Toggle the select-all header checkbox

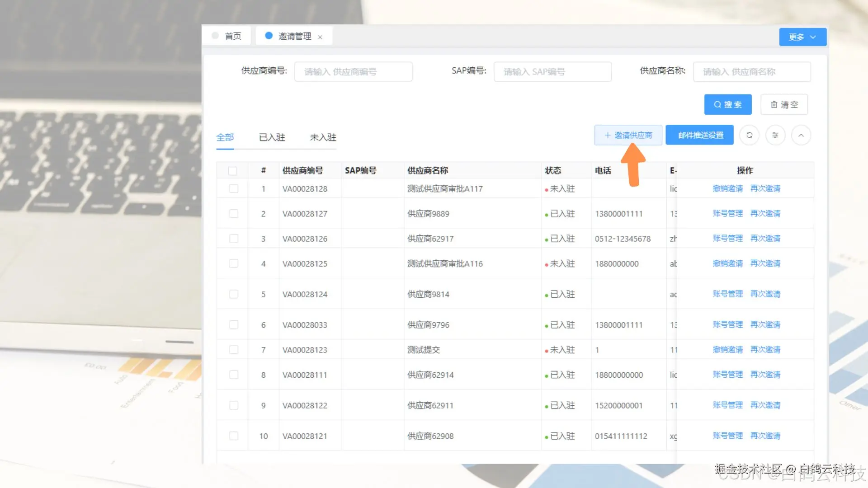coord(233,171)
